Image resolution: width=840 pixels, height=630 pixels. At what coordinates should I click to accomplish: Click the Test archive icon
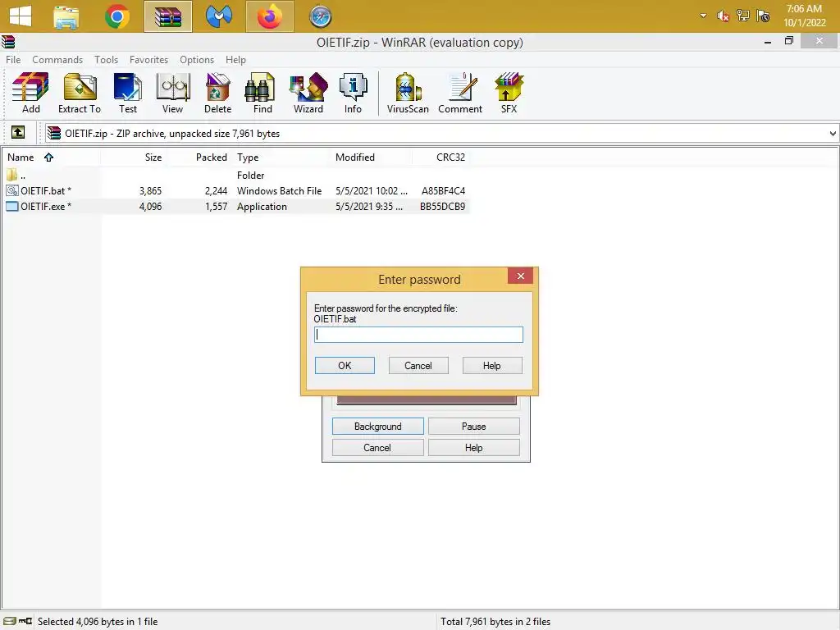click(127, 94)
